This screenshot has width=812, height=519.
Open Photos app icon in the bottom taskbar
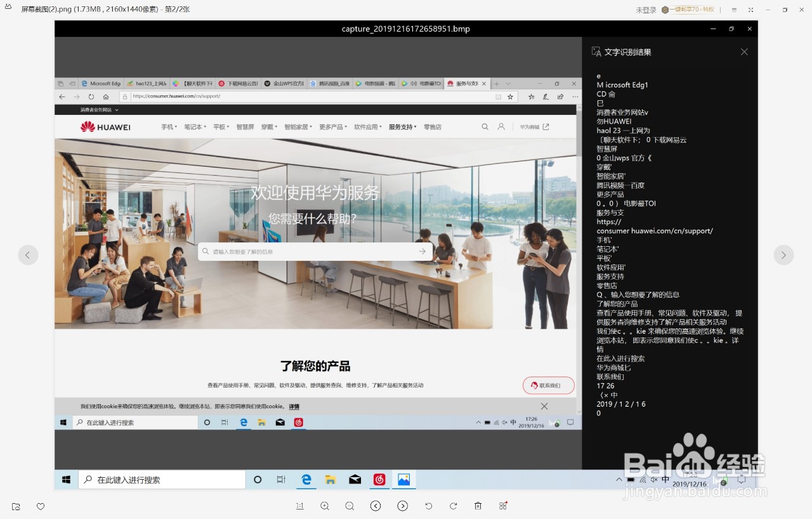(x=403, y=480)
